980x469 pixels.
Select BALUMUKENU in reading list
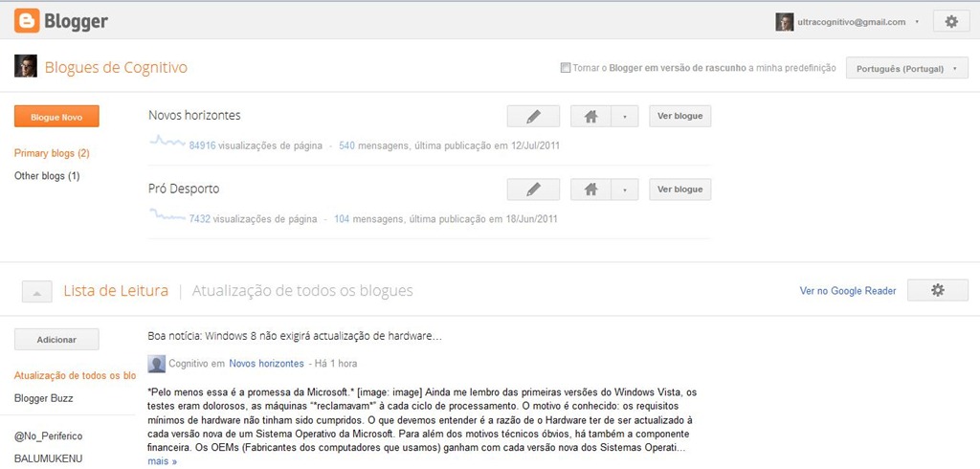click(x=48, y=458)
